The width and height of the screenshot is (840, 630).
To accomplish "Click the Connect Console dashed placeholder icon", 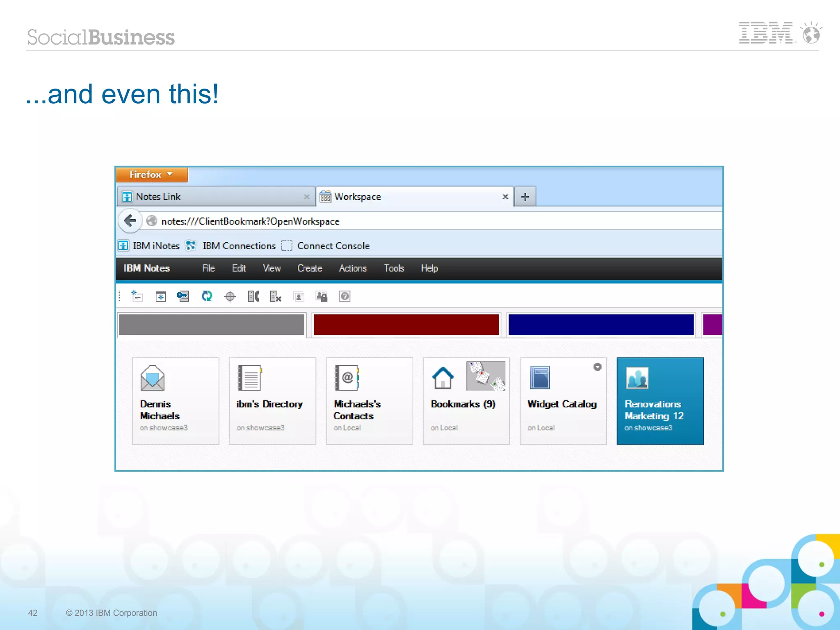I will click(x=287, y=246).
